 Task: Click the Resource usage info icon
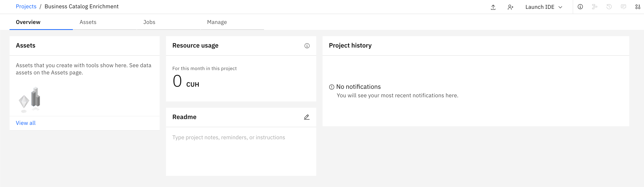coord(307,46)
